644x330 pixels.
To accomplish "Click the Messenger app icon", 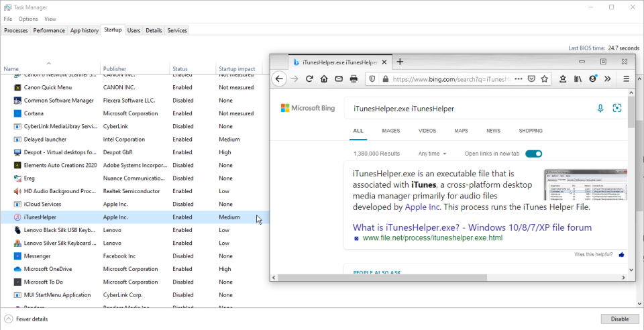I will [x=17, y=256].
